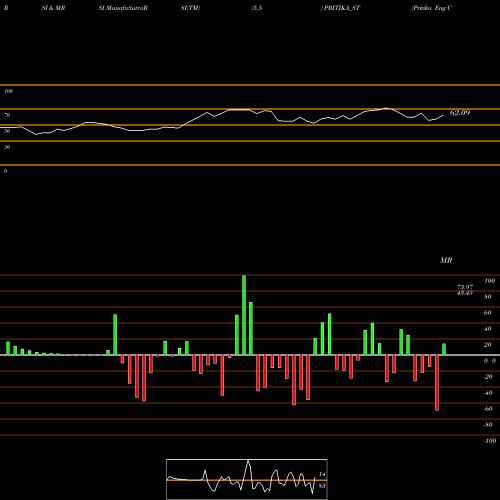The height and width of the screenshot is (500, 500).
Task: Click the MR scale -100 label
Action: pos(490,441)
